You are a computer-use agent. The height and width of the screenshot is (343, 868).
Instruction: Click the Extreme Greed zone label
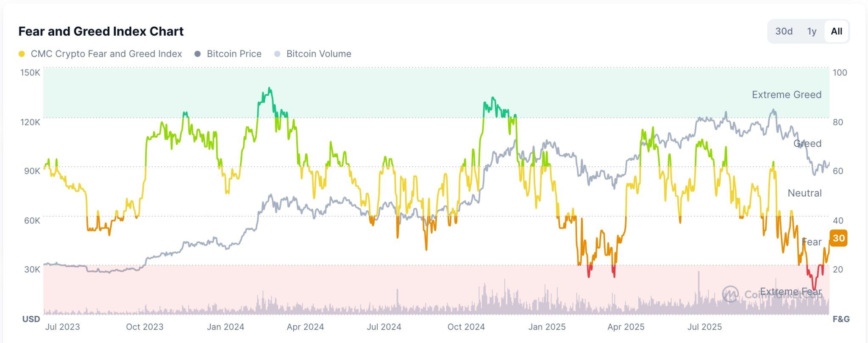point(787,95)
